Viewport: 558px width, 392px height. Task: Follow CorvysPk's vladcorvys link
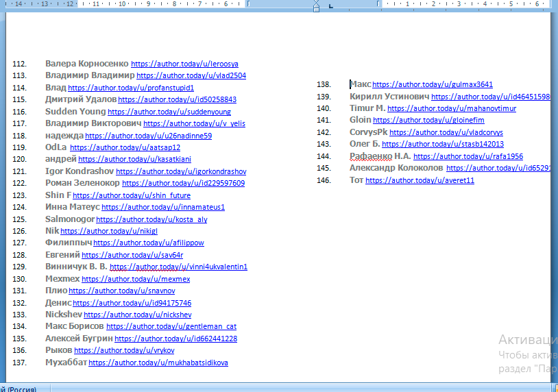click(x=446, y=132)
